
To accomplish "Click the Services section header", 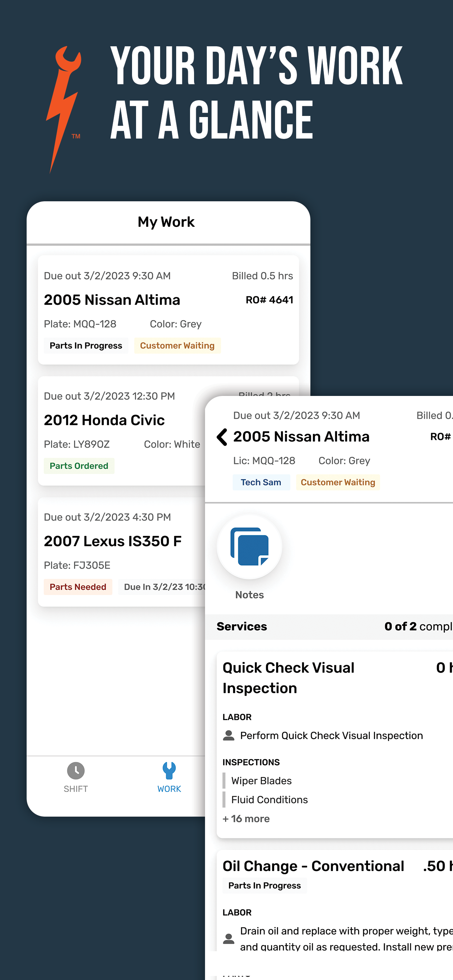I will pyautogui.click(x=242, y=626).
